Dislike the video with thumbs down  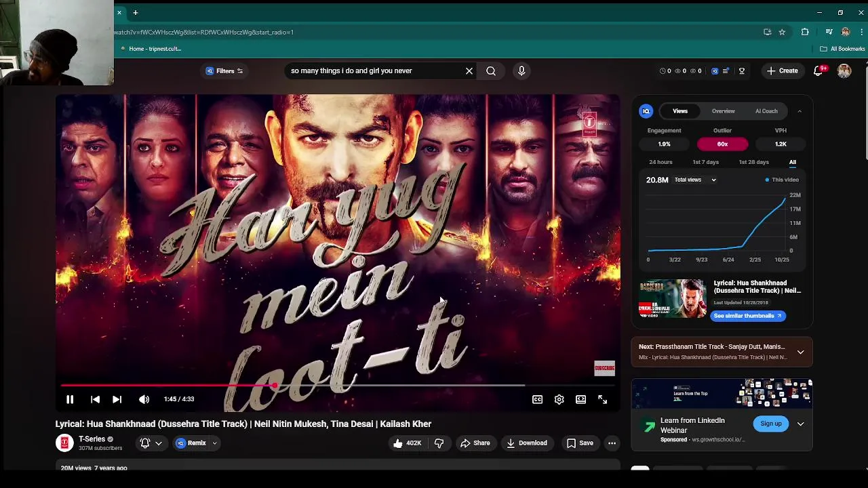pyautogui.click(x=439, y=443)
